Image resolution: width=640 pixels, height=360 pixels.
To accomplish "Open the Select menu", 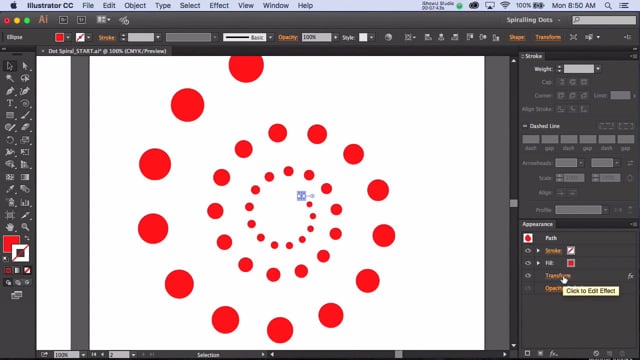I will tap(190, 6).
